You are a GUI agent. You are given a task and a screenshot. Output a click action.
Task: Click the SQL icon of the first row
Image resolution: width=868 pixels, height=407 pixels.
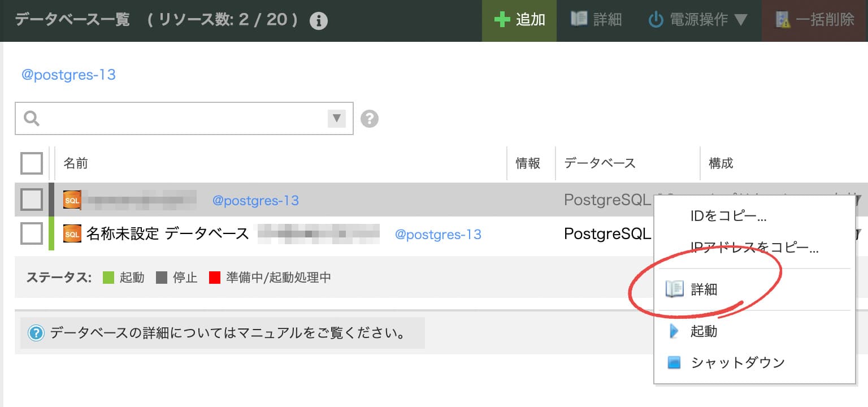72,200
